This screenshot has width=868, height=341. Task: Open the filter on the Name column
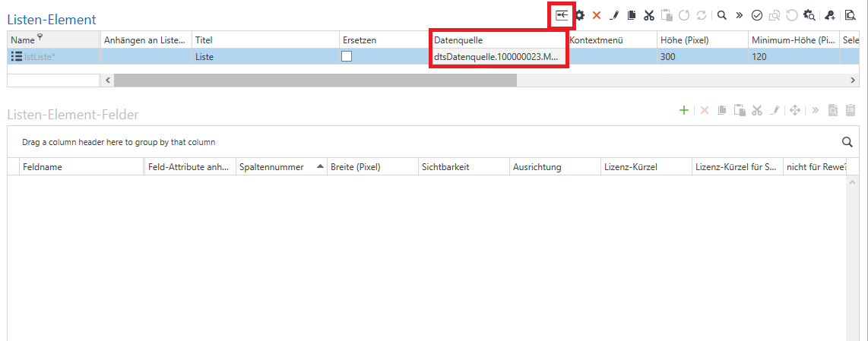pos(40,38)
